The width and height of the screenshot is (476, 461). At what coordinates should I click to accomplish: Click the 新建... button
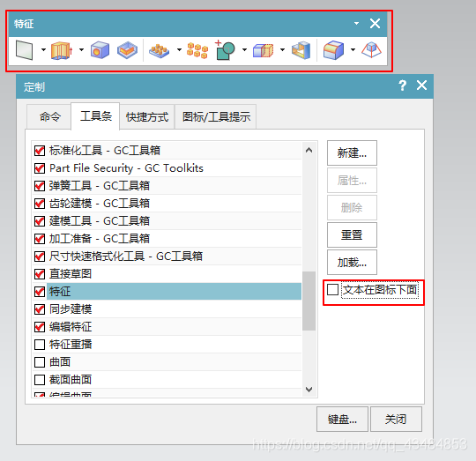[x=352, y=153]
